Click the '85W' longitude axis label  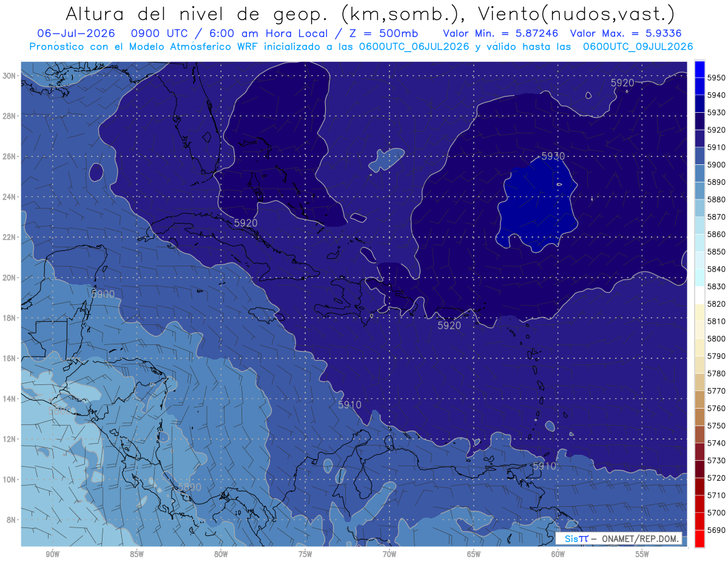136,554
